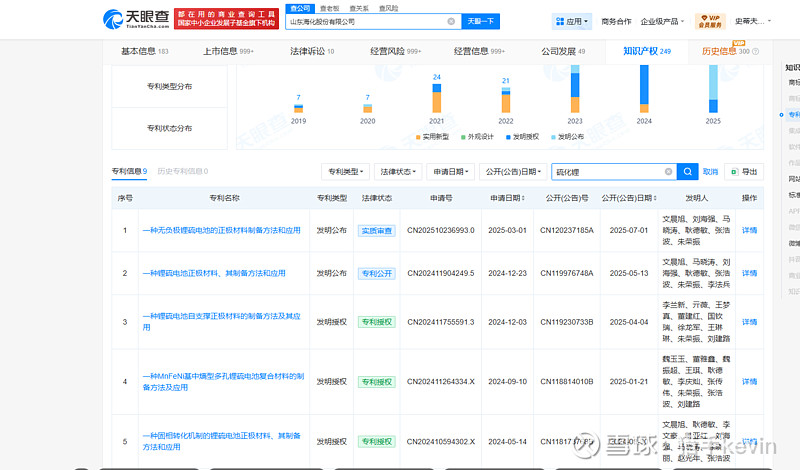Click the Tianyancha logo

click(x=134, y=20)
